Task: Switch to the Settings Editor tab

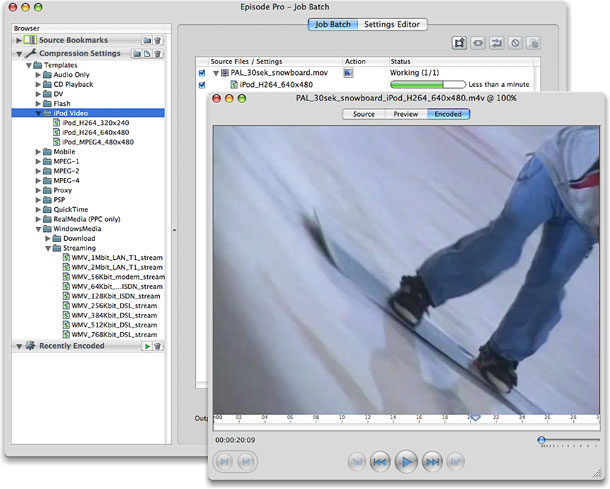Action: tap(393, 24)
